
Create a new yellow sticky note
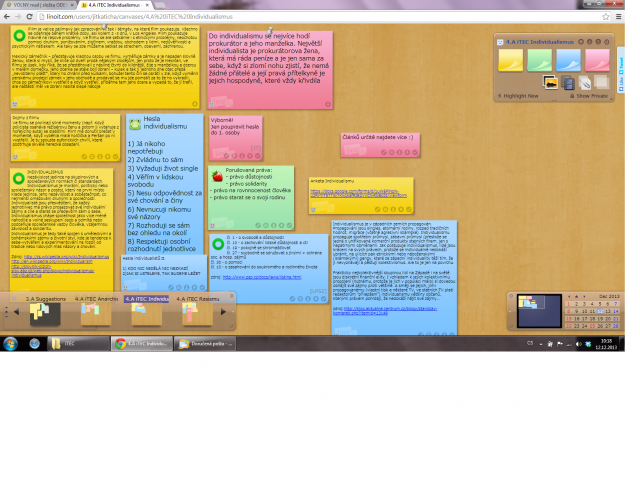[x=510, y=60]
